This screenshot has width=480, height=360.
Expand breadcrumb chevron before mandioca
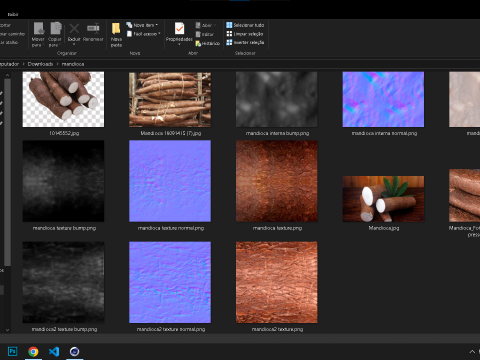57,64
